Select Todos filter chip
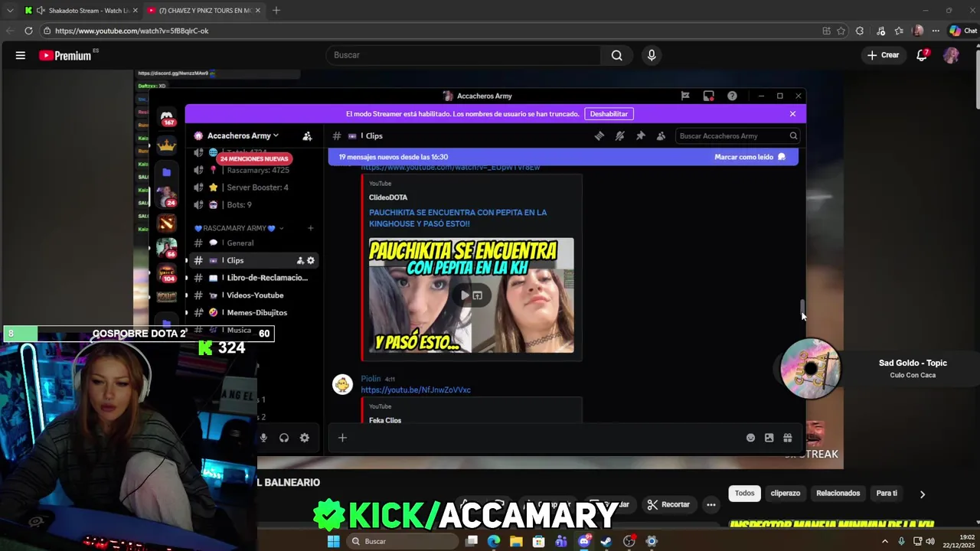The height and width of the screenshot is (551, 980). coord(745,494)
